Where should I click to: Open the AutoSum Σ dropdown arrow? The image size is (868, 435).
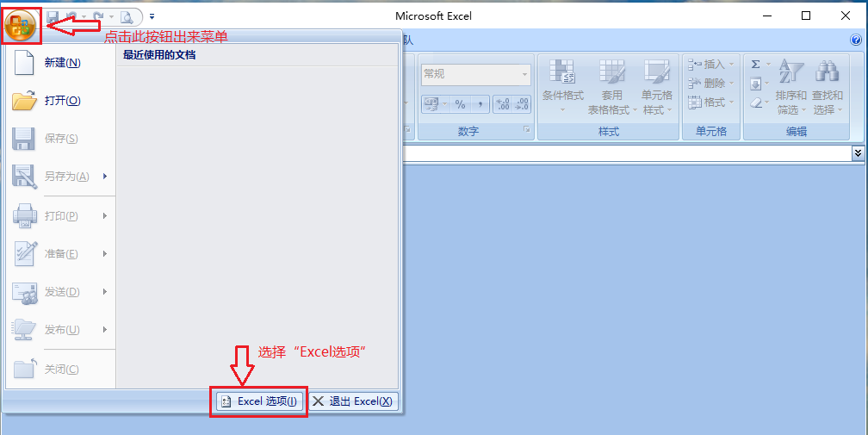(x=768, y=65)
